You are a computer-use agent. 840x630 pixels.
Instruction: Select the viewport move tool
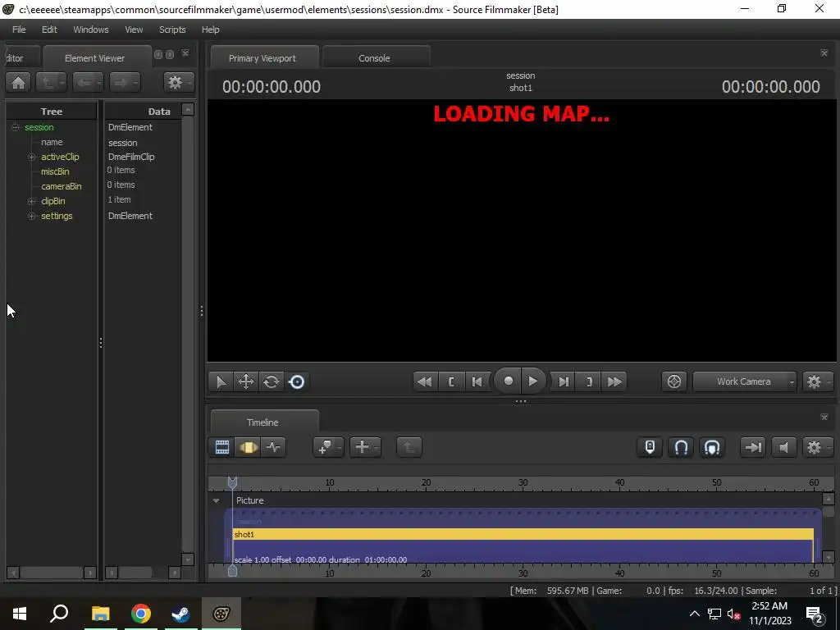(246, 382)
